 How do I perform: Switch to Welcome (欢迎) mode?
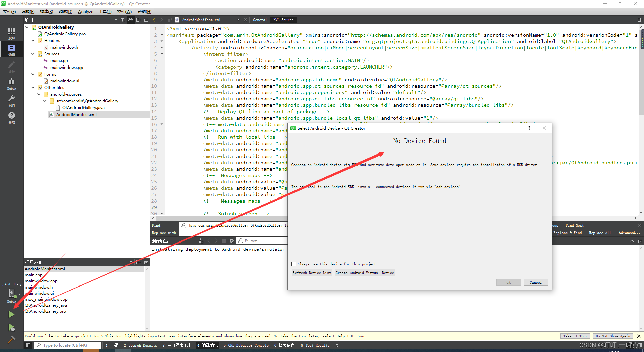point(12,33)
